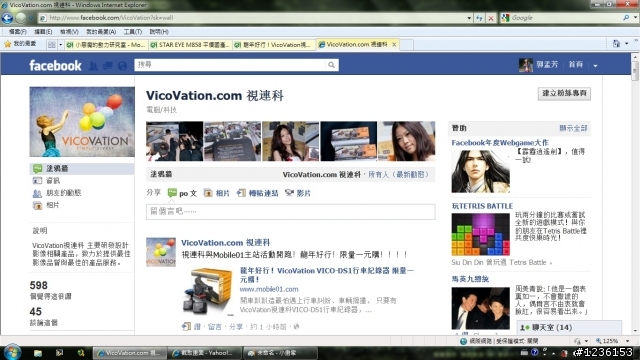The height and width of the screenshot is (360, 640).
Task: Open the chat bar (14)
Action: [x=569, y=327]
